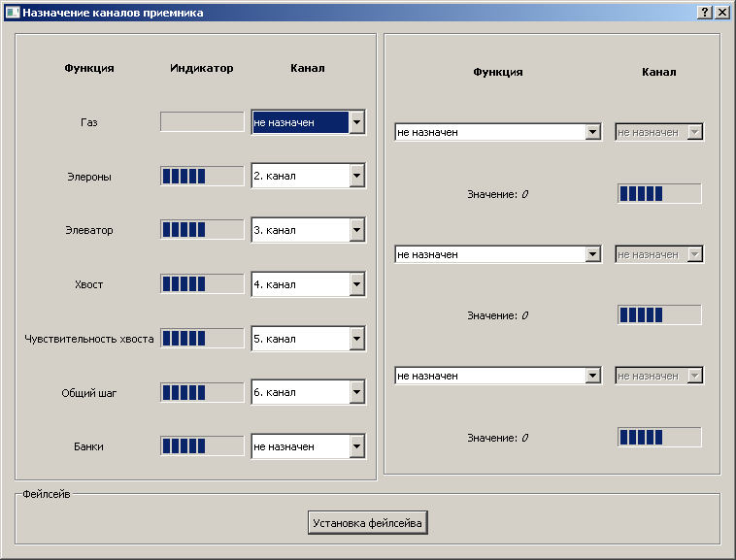This screenshot has width=736, height=560.
Task: Expand the second Функция dropdown on right
Action: pyautogui.click(x=498, y=254)
